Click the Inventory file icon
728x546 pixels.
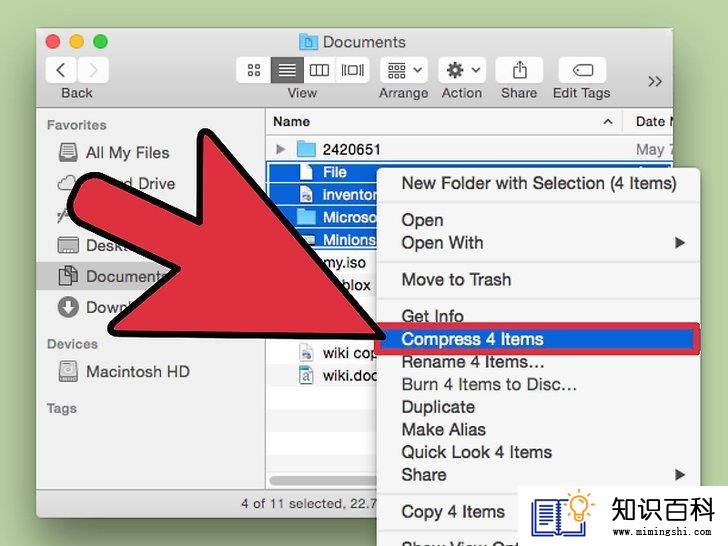click(306, 195)
